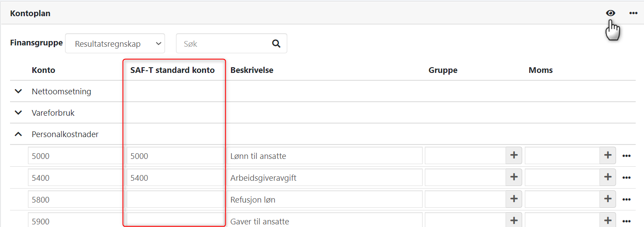Open the Kontoplan header three-dot menu

click(x=633, y=13)
